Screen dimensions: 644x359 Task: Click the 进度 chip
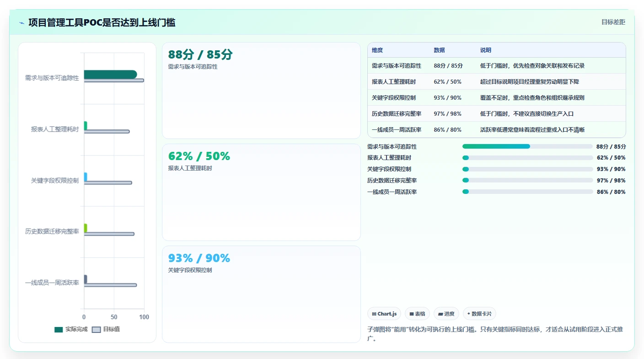pos(446,314)
